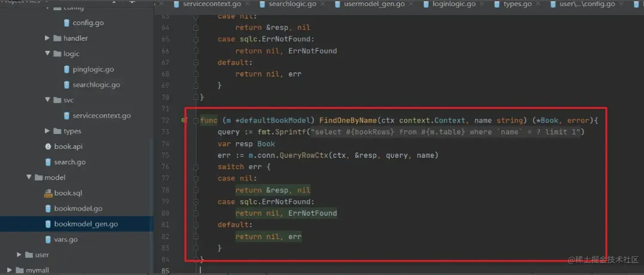Click the FindOneByName function name

(x=348, y=120)
